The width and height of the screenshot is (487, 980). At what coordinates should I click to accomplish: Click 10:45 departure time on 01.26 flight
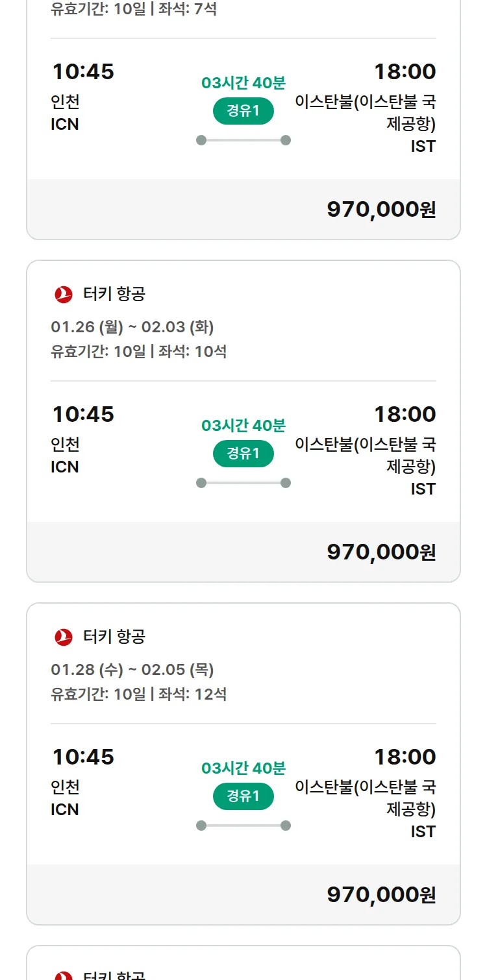point(83,414)
